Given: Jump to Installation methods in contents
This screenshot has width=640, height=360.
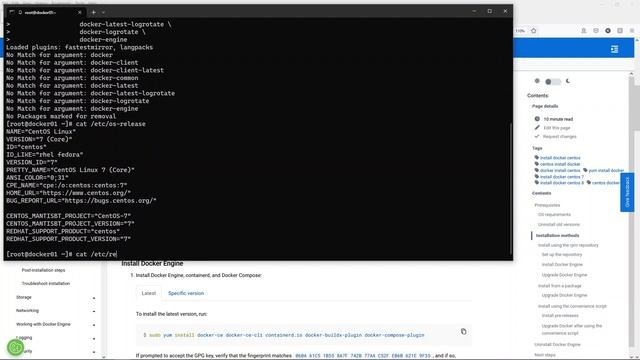Looking at the screenshot, I should pos(557,236).
